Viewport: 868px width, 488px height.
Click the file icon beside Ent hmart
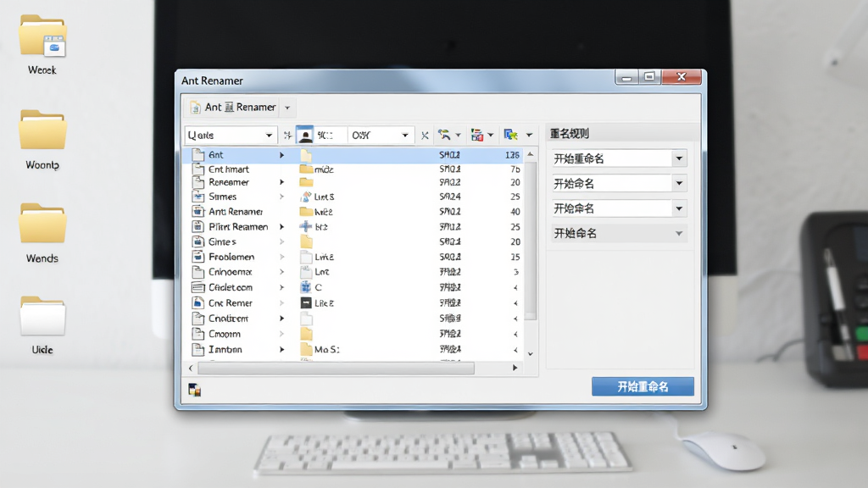click(x=198, y=169)
